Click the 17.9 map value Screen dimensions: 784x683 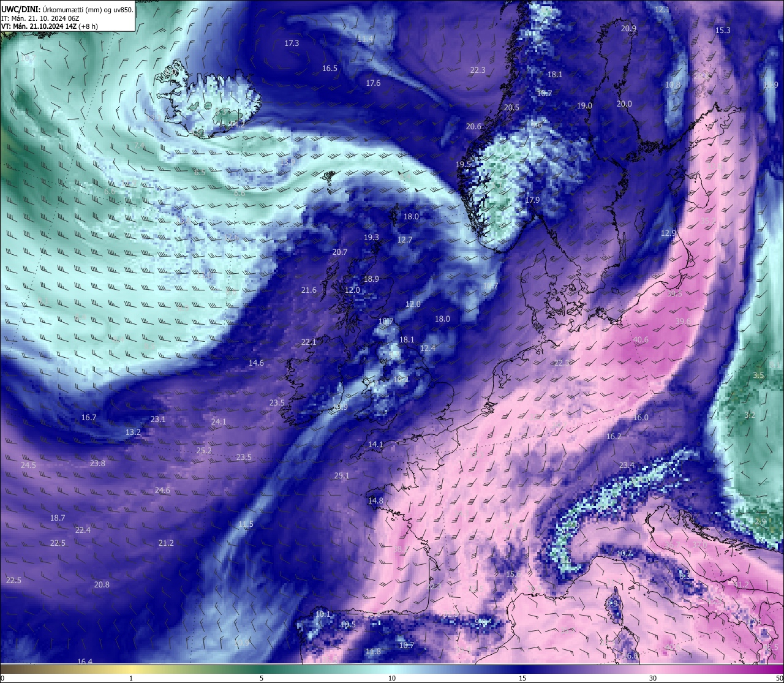(x=532, y=200)
